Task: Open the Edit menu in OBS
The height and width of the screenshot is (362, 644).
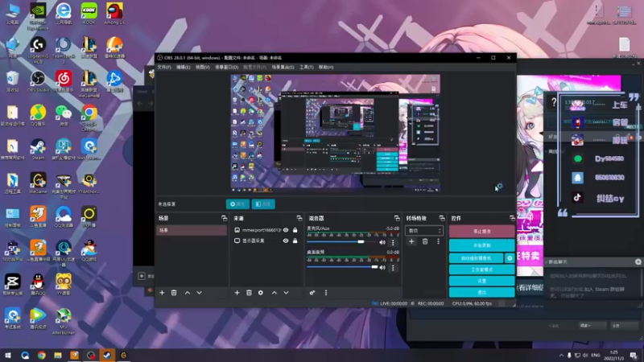Action: (x=184, y=67)
